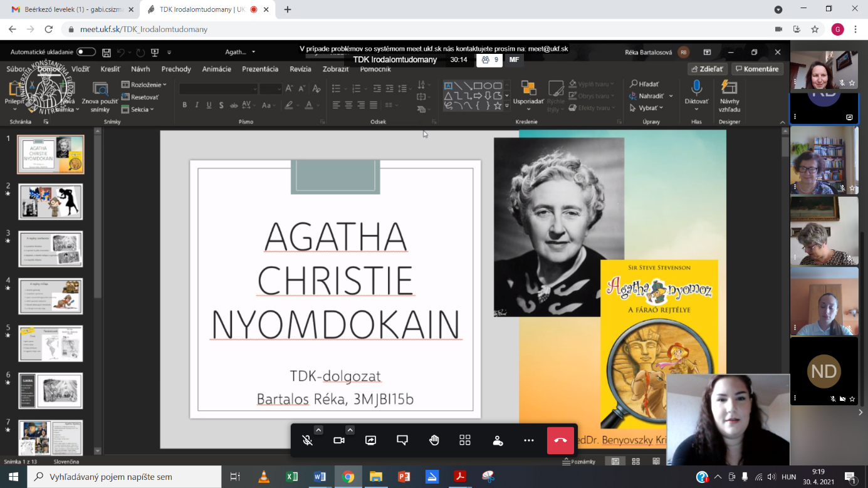This screenshot has width=868, height=488.
Task: Toggle tile view in meeting bar
Action: tap(465, 440)
